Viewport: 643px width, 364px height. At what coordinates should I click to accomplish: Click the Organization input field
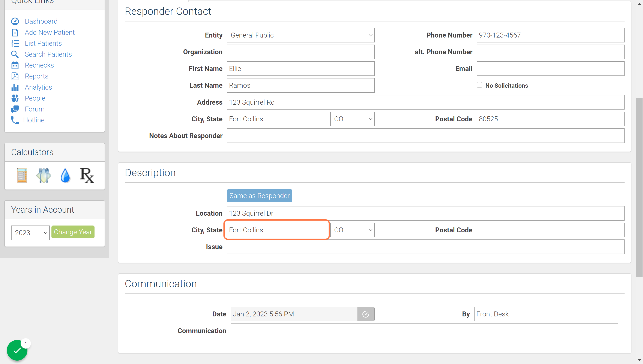[x=300, y=52]
